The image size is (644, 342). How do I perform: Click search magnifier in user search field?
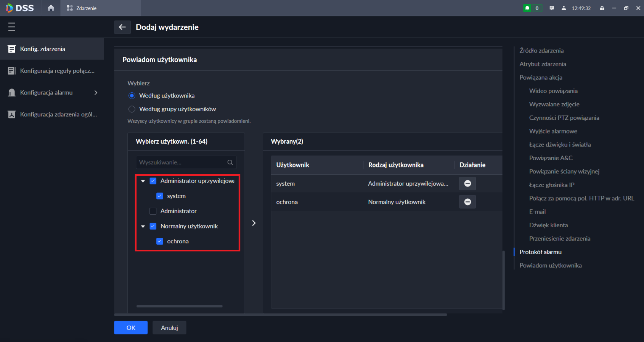(x=230, y=162)
